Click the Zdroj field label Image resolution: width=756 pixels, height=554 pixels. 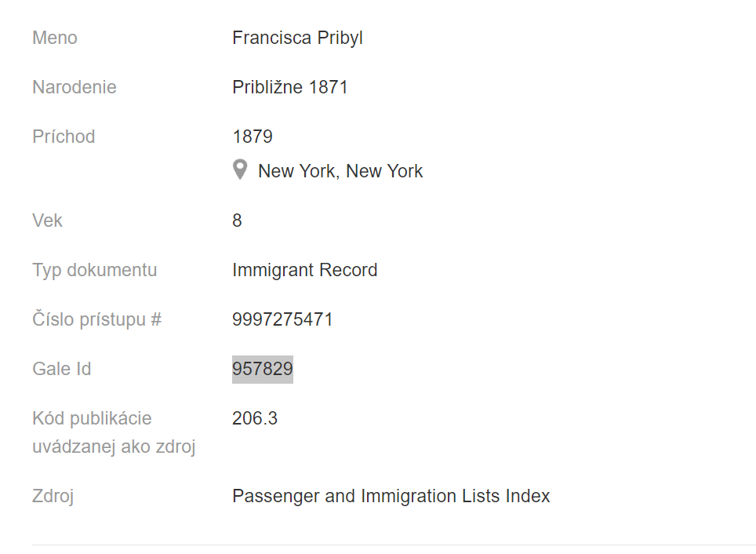click(x=53, y=496)
